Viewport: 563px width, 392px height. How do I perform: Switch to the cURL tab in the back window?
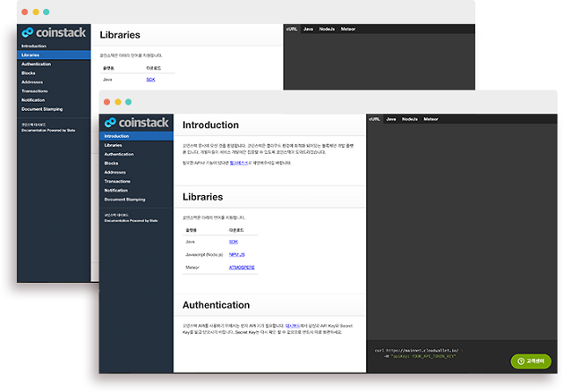pyautogui.click(x=291, y=29)
